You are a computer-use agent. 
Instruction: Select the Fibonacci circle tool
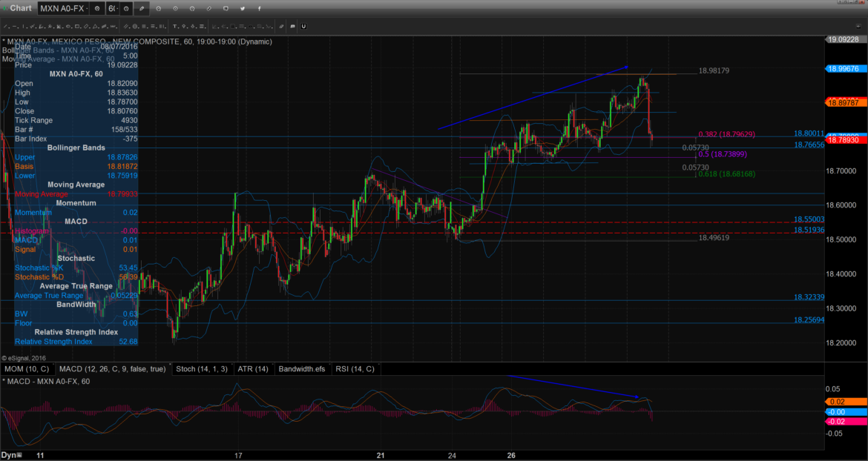[x=135, y=27]
